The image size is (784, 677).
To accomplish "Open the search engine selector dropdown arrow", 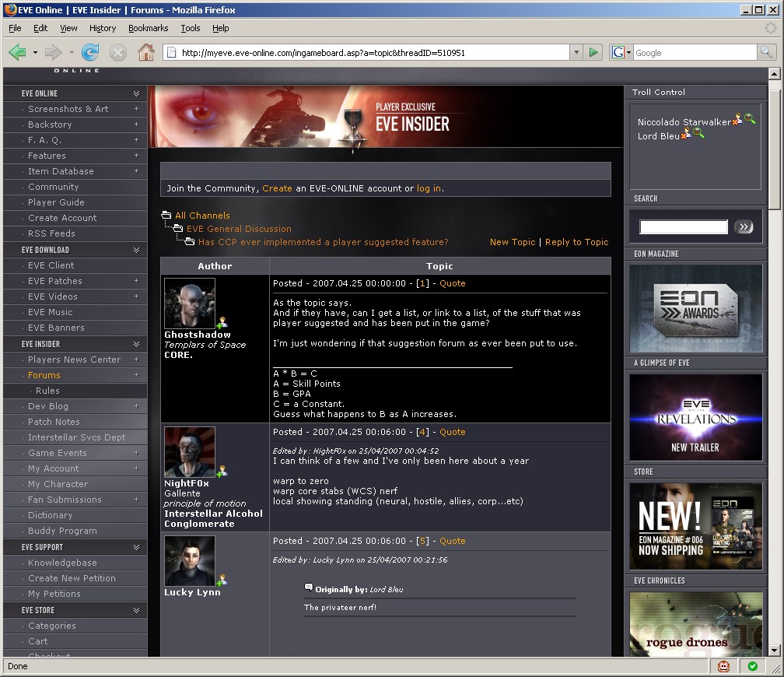I will pos(629,52).
